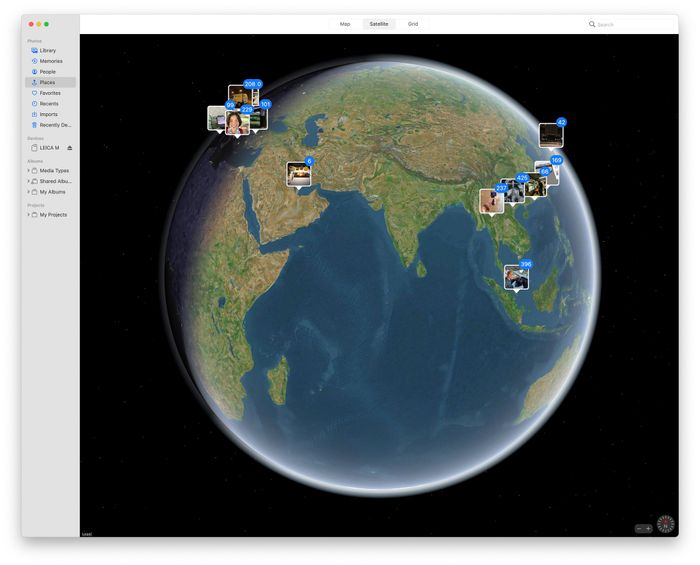This screenshot has height=565, width=700.
Task: Expand the Shared Albums folder
Action: (29, 181)
